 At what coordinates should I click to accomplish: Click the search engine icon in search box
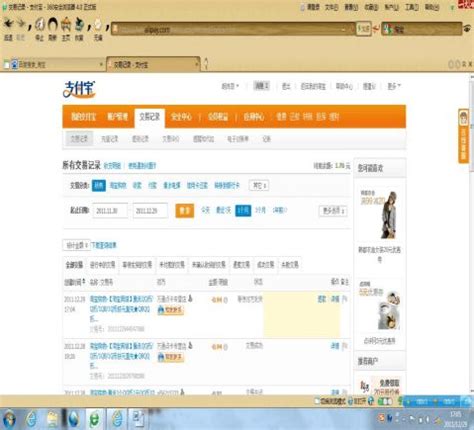tap(388, 29)
